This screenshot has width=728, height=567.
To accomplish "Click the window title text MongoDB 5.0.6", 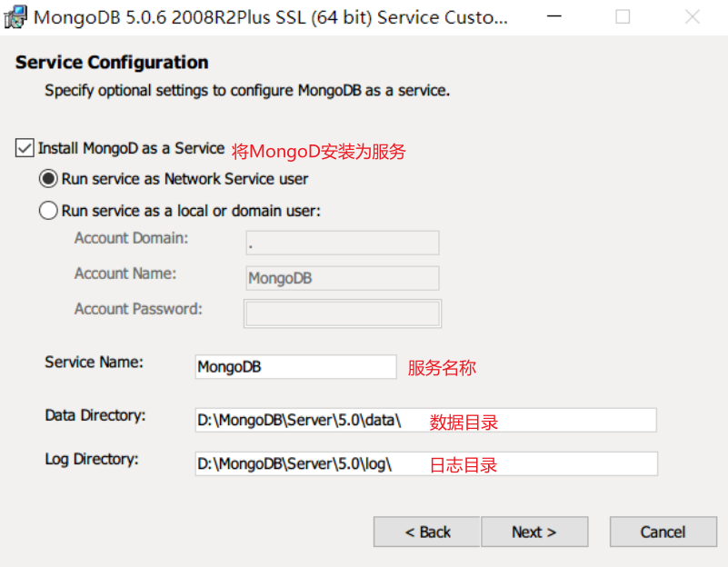I will 271,17.
